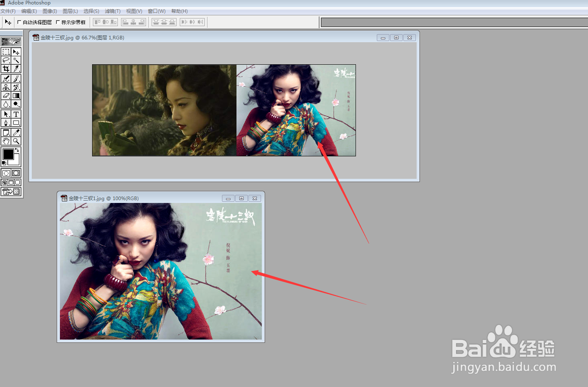Select the Rectangular Marquee tool

tap(6, 52)
